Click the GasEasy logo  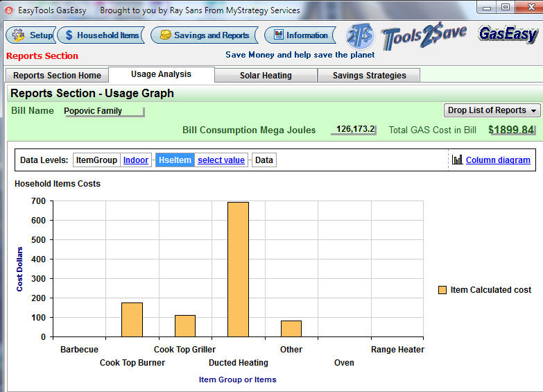click(x=508, y=35)
